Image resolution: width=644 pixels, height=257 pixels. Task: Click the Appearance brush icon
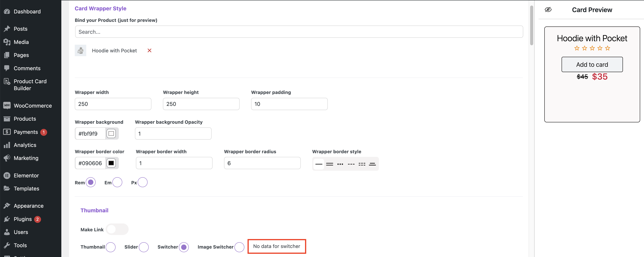pos(7,206)
